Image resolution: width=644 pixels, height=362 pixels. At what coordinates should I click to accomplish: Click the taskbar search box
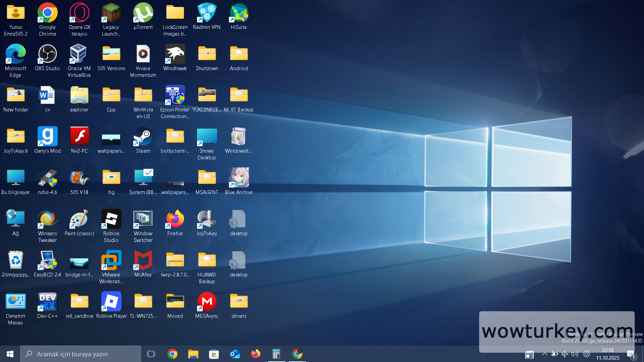81,354
